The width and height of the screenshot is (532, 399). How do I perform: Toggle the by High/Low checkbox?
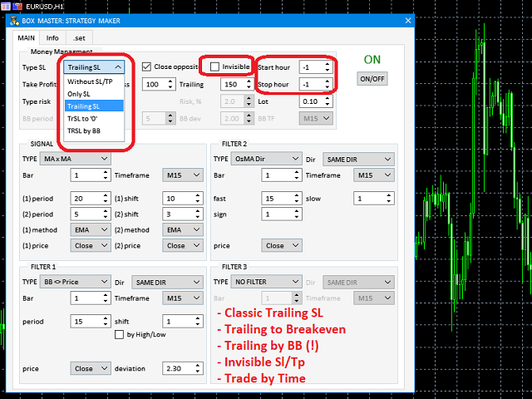[x=119, y=335]
